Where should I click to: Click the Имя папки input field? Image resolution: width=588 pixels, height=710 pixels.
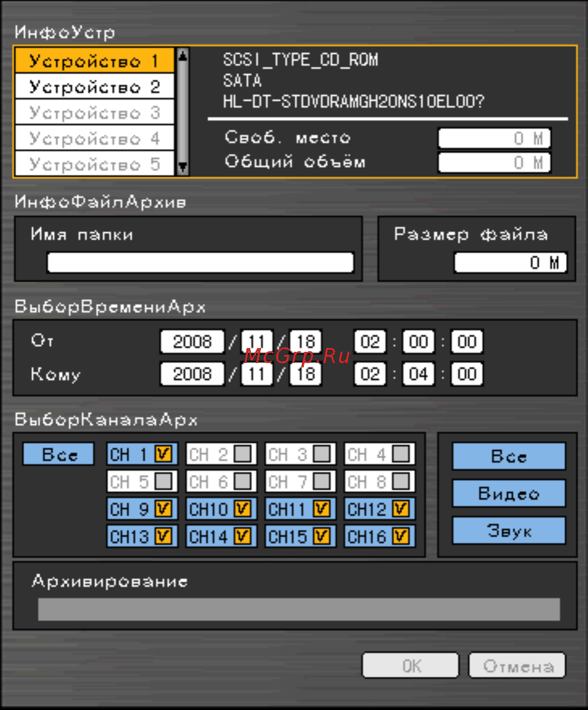pos(200,262)
